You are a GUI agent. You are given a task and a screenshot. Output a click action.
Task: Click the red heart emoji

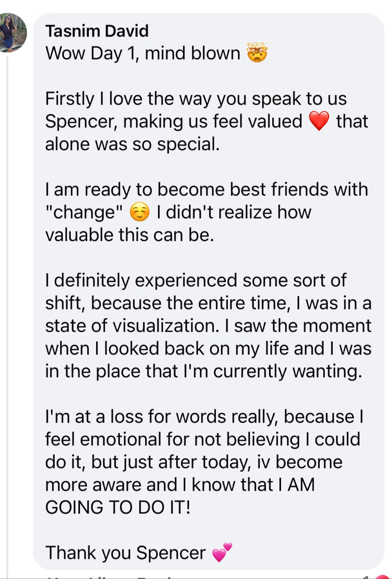(x=319, y=121)
